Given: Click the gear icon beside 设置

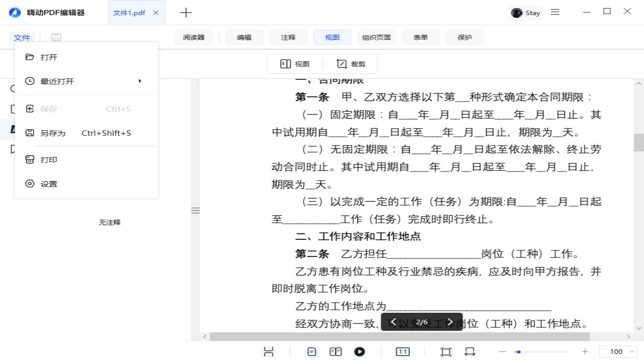Looking at the screenshot, I should point(30,184).
